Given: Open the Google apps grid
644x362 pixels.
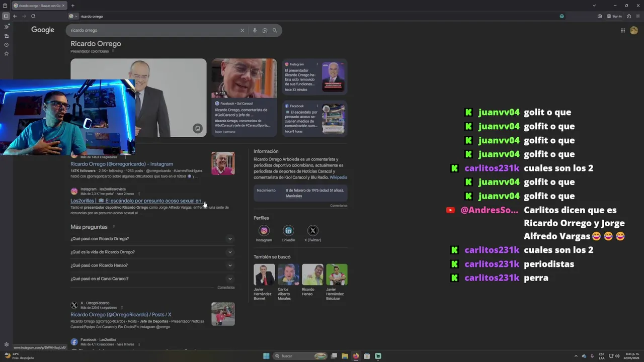Looking at the screenshot, I should pyautogui.click(x=622, y=30).
